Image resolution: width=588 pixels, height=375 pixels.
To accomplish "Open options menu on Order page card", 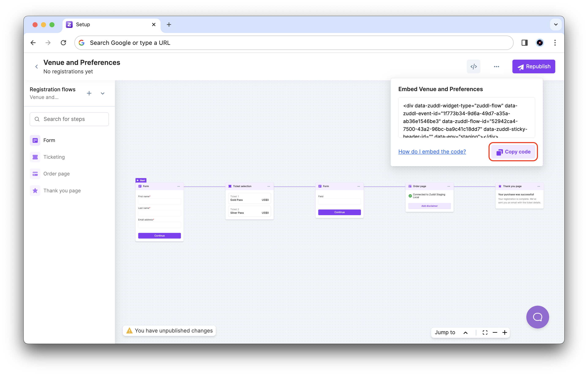I will pyautogui.click(x=449, y=186).
